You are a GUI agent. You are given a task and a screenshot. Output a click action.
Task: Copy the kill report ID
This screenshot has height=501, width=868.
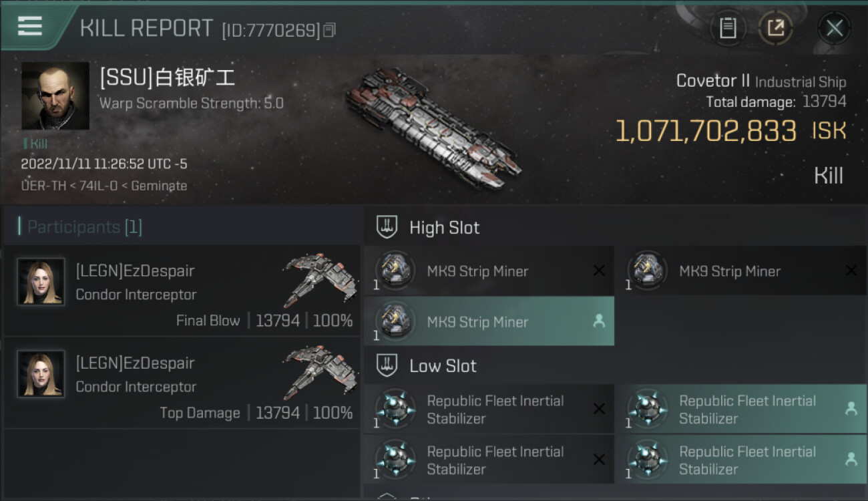(329, 30)
